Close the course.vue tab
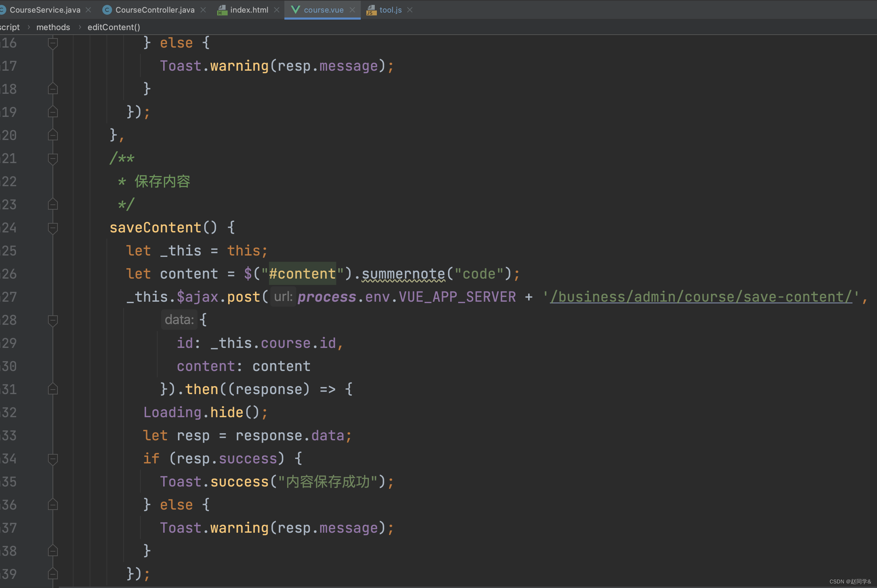This screenshot has height=588, width=877. point(352,10)
